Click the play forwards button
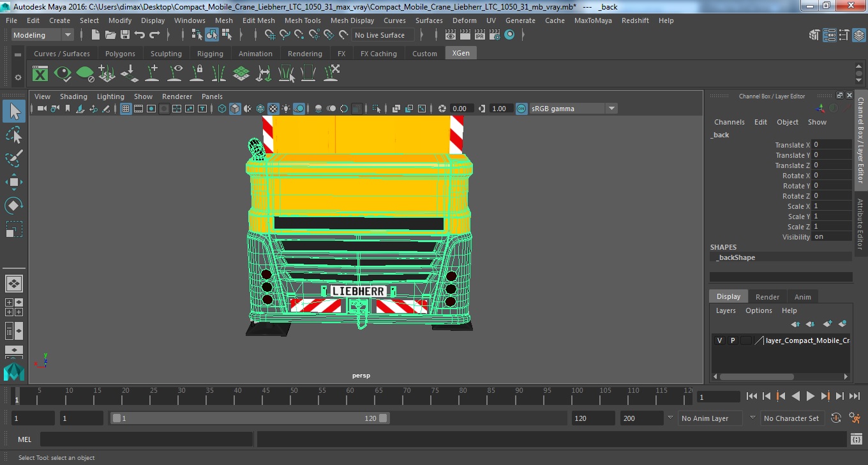The width and height of the screenshot is (868, 465). (810, 397)
